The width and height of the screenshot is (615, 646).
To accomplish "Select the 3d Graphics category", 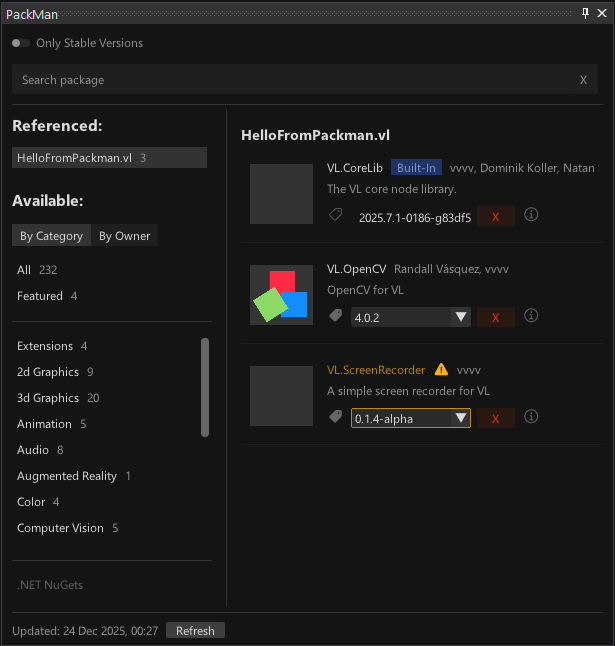I will [x=48, y=398].
